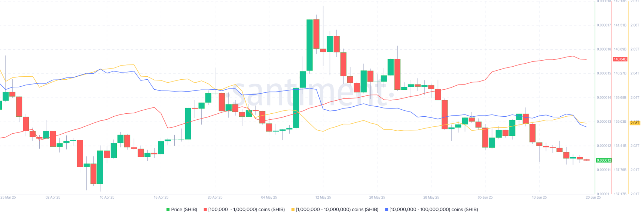Select the 04 May 25 date label

click(x=269, y=197)
